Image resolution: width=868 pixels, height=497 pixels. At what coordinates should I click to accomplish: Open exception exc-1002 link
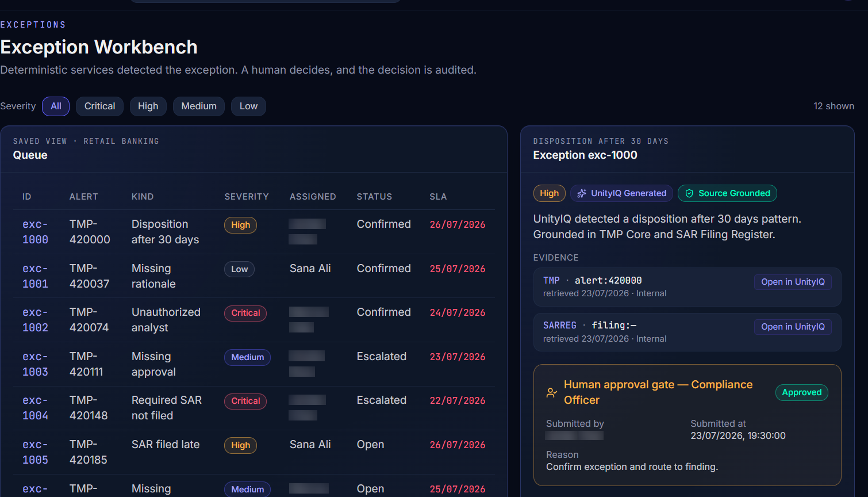(x=35, y=320)
